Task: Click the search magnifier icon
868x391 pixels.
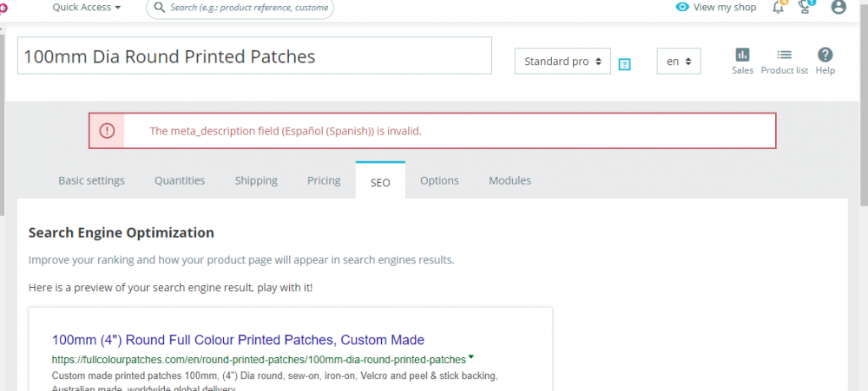Action: coord(160,7)
